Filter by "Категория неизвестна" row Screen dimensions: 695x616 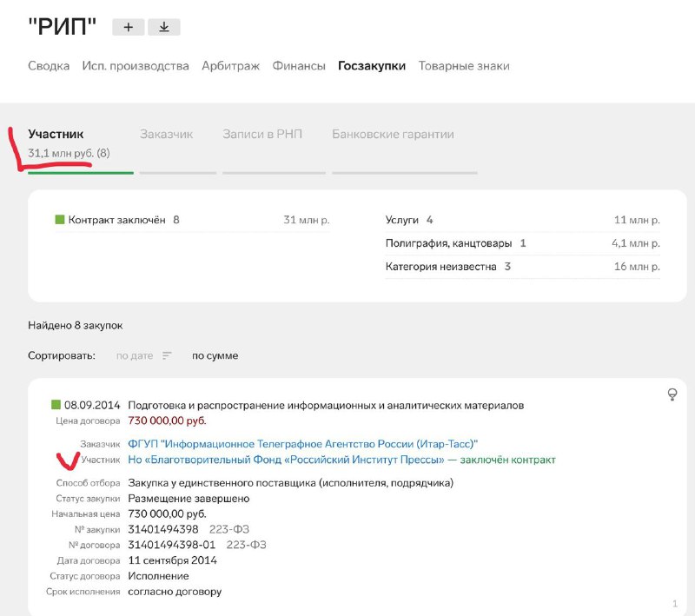click(x=523, y=267)
